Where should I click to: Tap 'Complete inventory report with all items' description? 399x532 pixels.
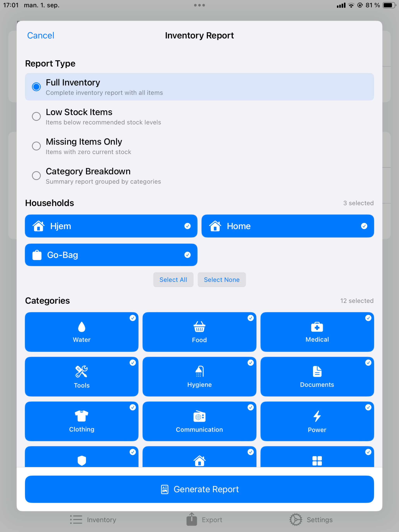pyautogui.click(x=104, y=93)
